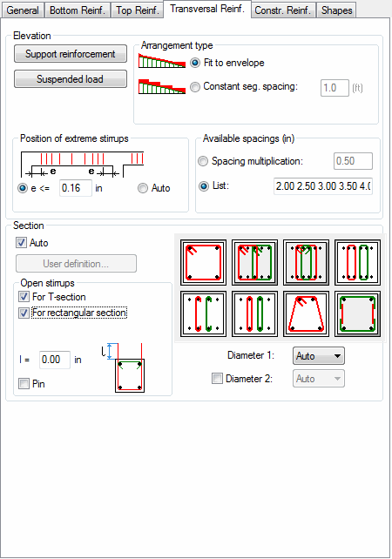Choose overlapping red and green double stirrup icon
The width and height of the screenshot is (392, 559).
254,262
